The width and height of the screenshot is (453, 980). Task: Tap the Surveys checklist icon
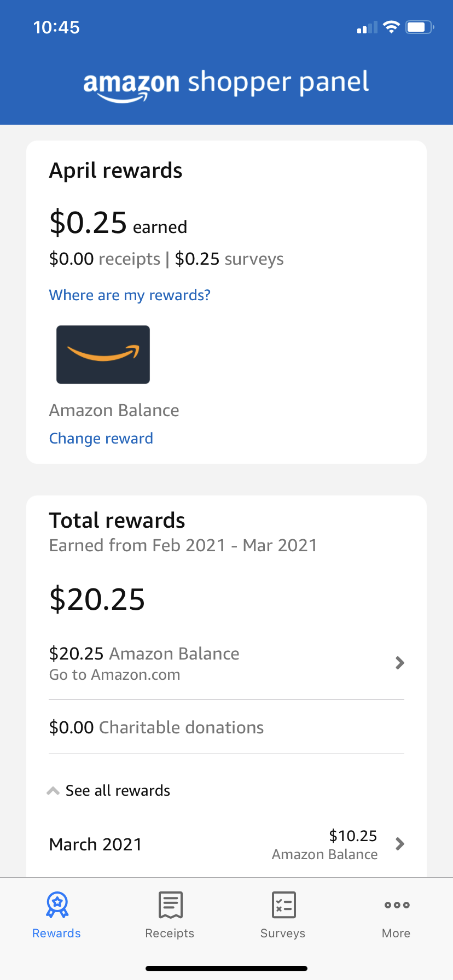click(x=283, y=905)
